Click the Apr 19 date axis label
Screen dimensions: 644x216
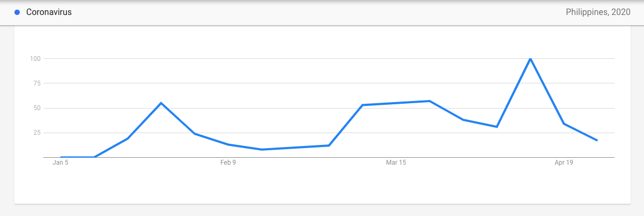(564, 163)
